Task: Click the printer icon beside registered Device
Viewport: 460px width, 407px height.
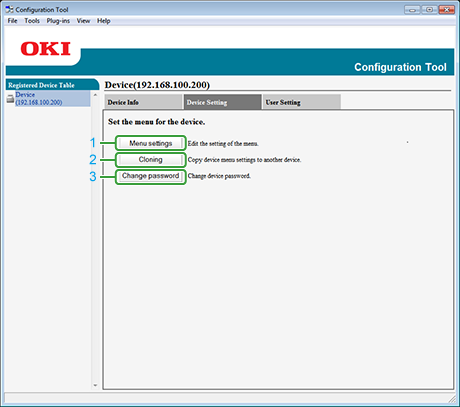Action: [10, 99]
